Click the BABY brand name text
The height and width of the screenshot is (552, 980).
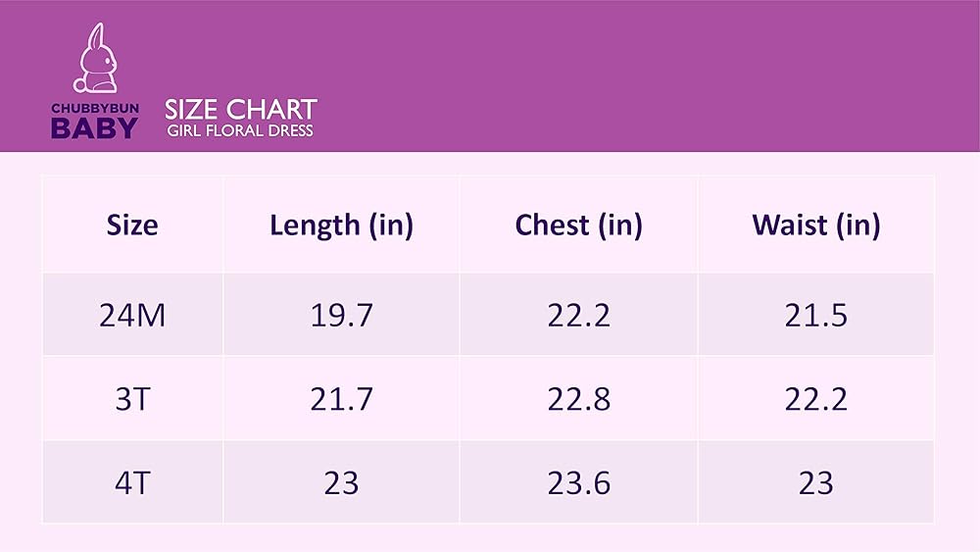point(94,128)
